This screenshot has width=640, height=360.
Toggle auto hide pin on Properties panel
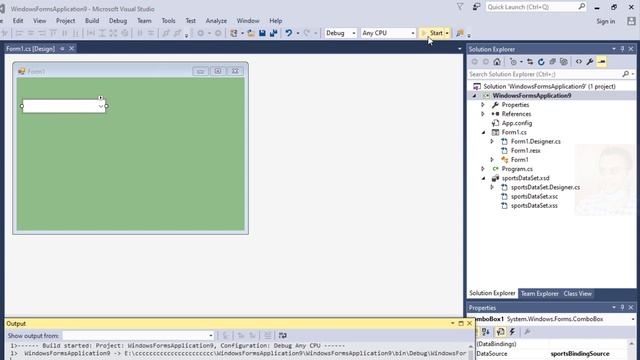coord(622,307)
